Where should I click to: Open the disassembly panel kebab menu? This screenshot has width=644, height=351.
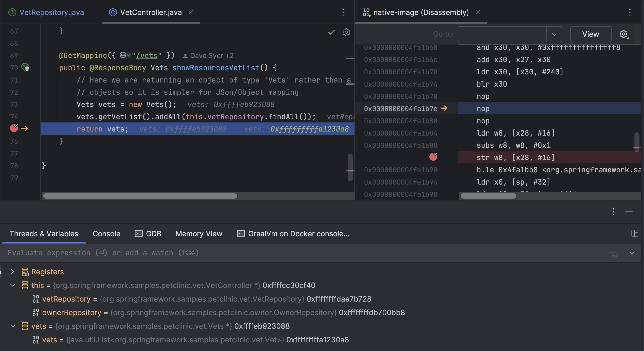pyautogui.click(x=630, y=12)
